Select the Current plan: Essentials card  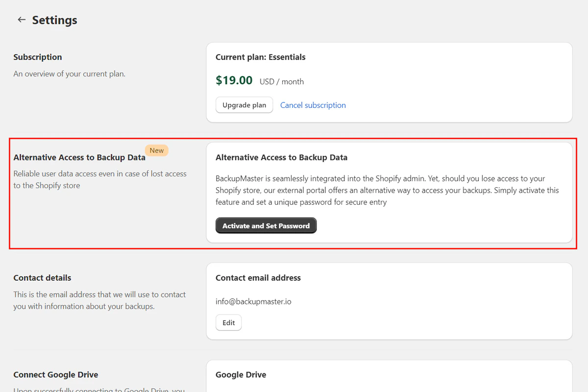pyautogui.click(x=390, y=81)
